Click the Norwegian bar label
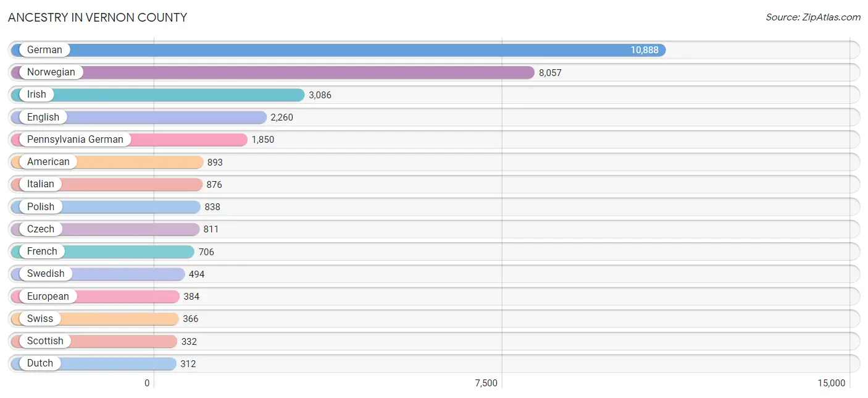This screenshot has height=398, width=868. [51, 72]
